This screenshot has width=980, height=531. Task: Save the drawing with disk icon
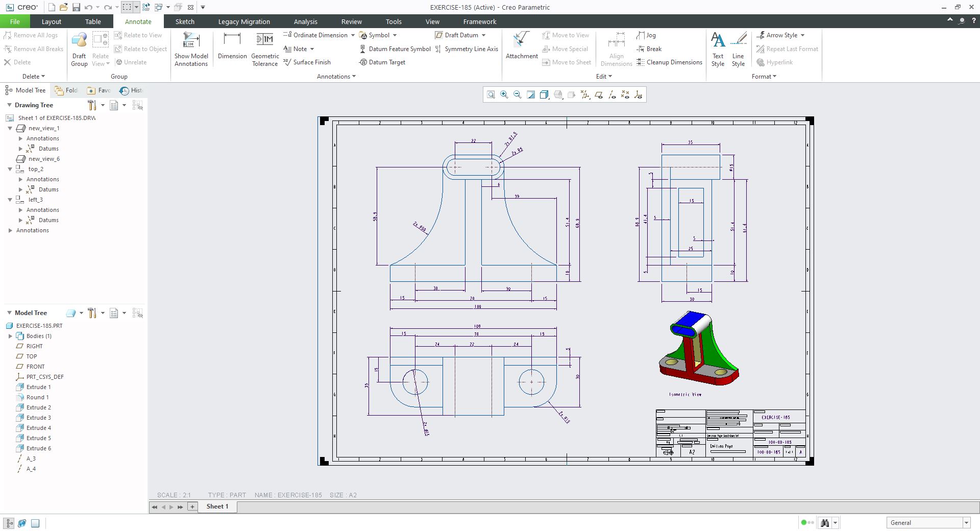76,7
